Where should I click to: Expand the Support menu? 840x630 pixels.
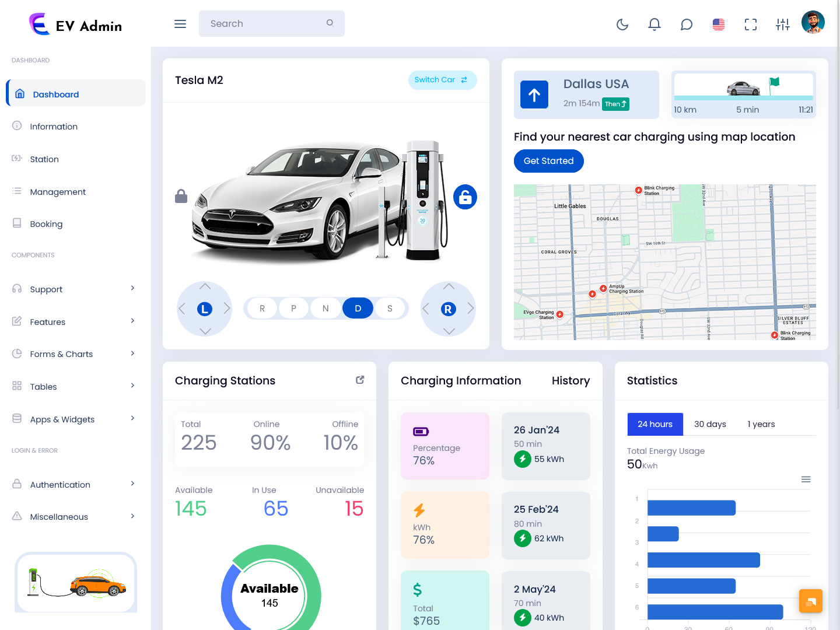76,289
